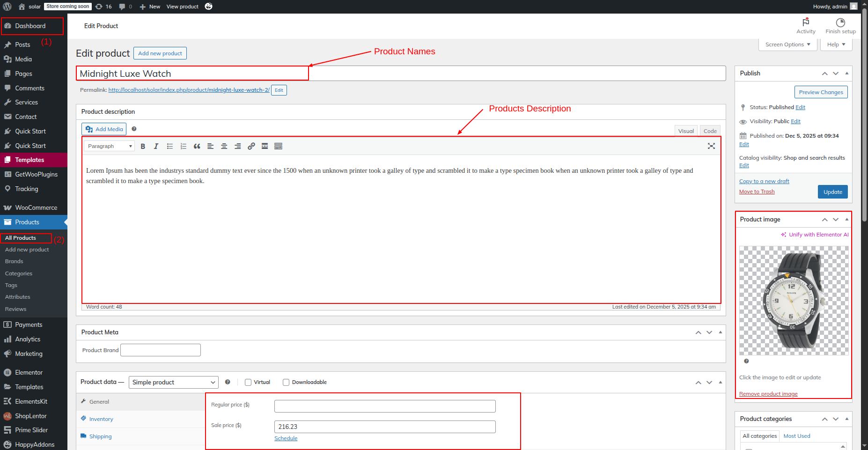The height and width of the screenshot is (450, 868).
Task: Enable distraction-free fullscreen editor mode
Action: point(711,146)
